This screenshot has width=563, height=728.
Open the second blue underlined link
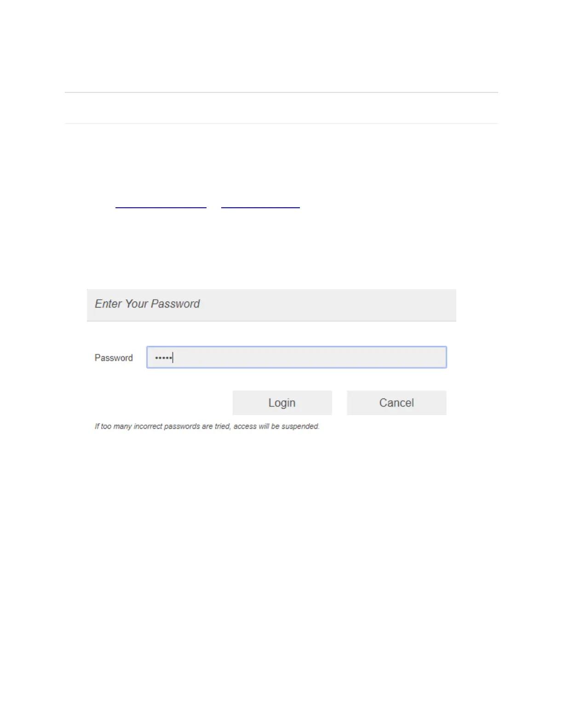point(260,208)
